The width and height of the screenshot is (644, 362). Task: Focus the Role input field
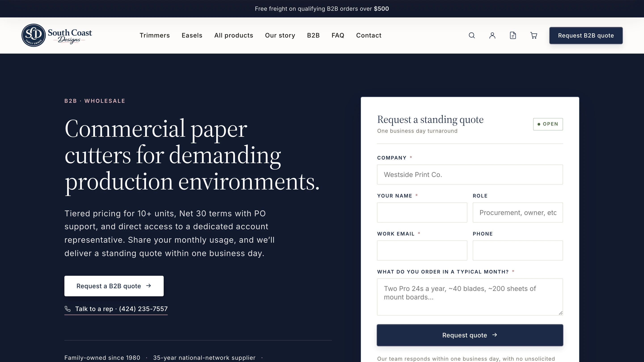(518, 213)
